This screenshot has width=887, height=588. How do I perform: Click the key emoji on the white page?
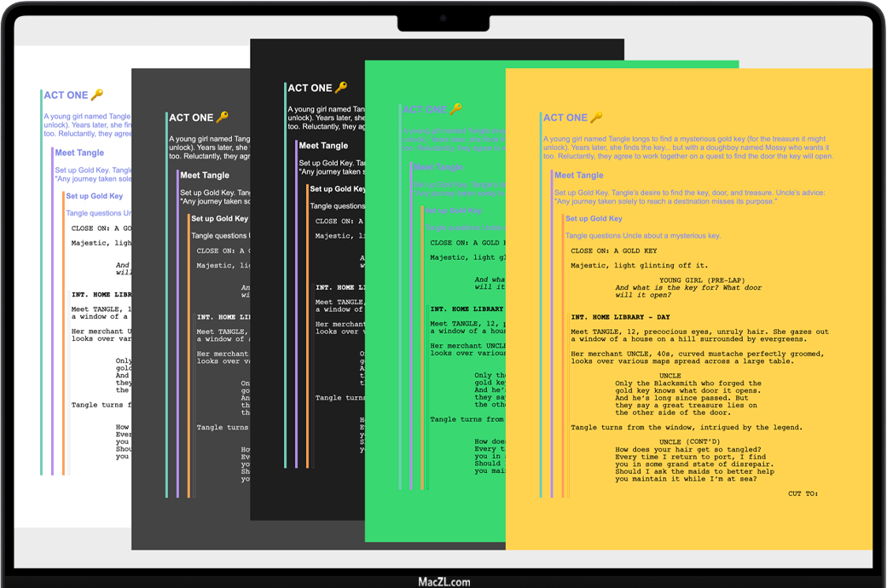tap(97, 95)
